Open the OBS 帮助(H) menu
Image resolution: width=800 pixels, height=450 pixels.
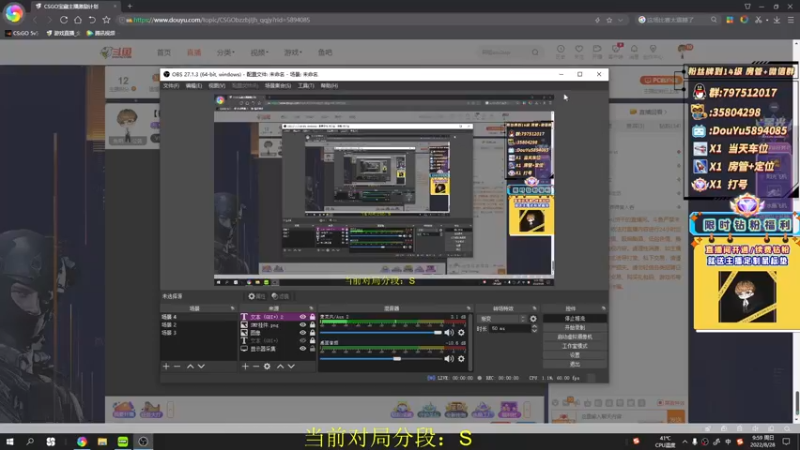329,86
